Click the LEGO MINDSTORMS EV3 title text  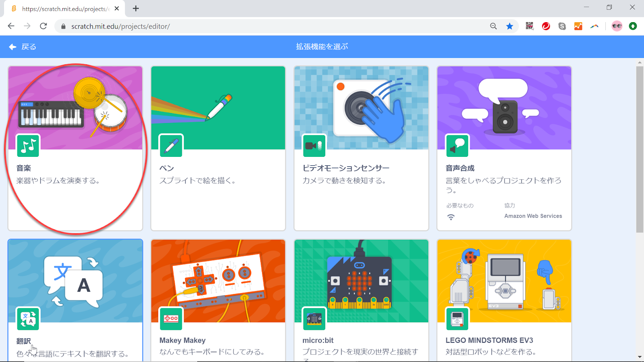[x=489, y=340]
